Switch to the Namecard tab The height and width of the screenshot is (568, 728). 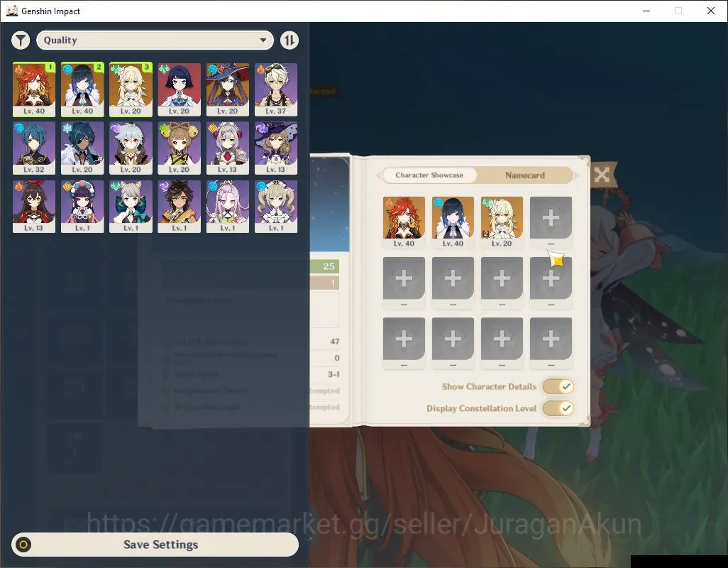click(524, 175)
